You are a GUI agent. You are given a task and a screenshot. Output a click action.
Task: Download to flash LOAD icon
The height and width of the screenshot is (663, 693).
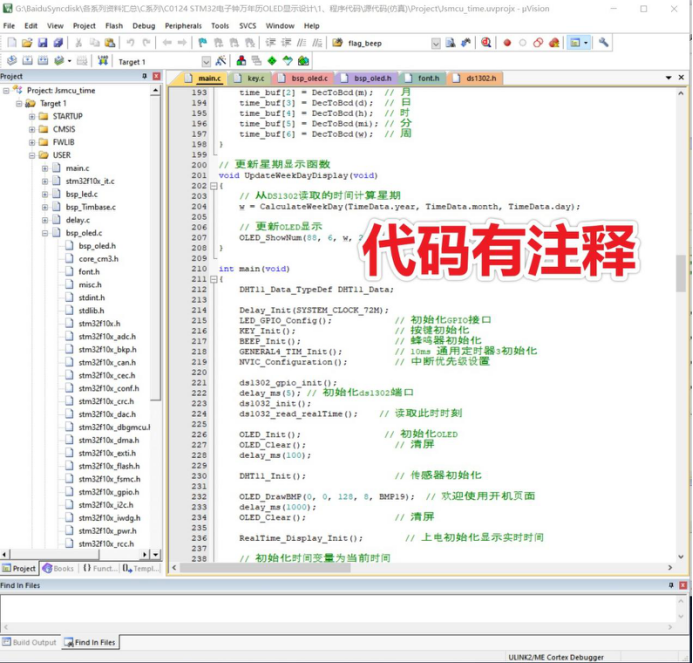(103, 61)
